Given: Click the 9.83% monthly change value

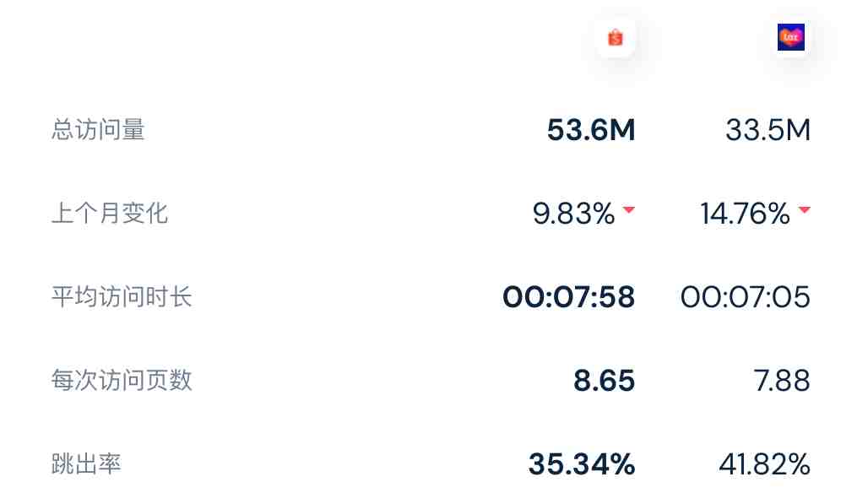Looking at the screenshot, I should coord(573,214).
